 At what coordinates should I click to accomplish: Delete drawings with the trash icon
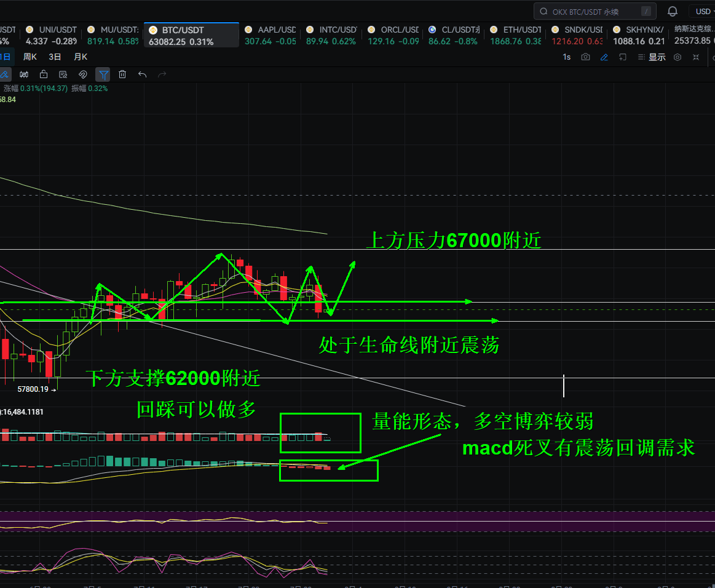point(122,74)
